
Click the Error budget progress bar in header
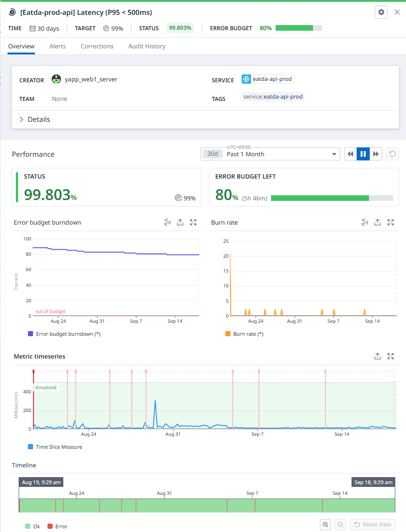[298, 28]
